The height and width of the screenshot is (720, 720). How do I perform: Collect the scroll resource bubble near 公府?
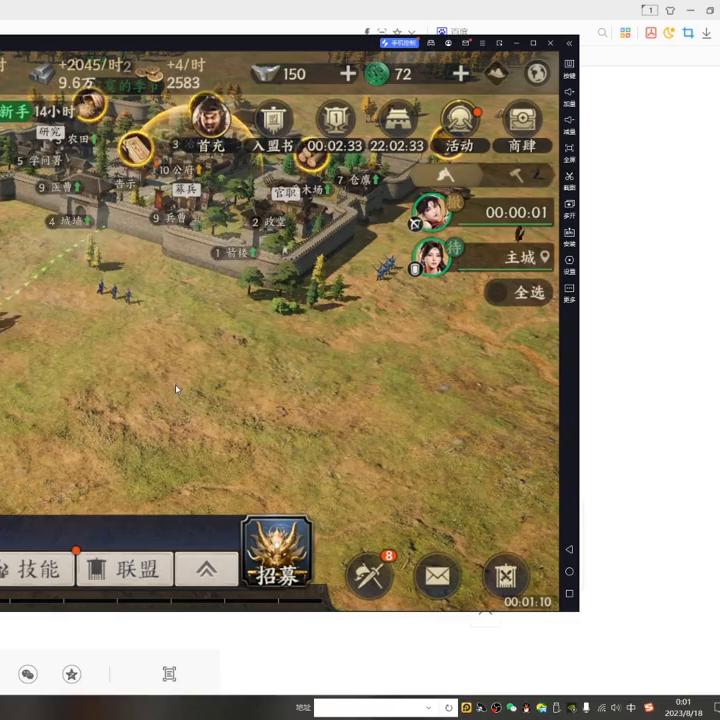pos(135,148)
